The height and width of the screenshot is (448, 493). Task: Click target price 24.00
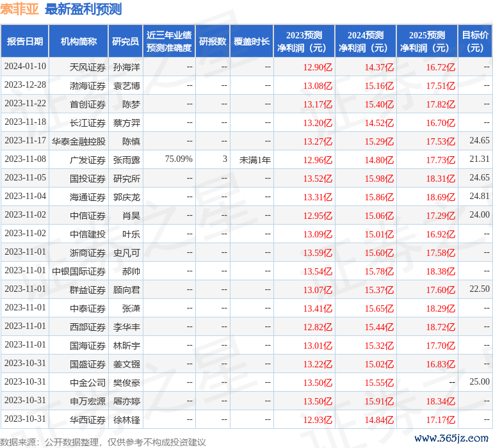click(x=480, y=215)
